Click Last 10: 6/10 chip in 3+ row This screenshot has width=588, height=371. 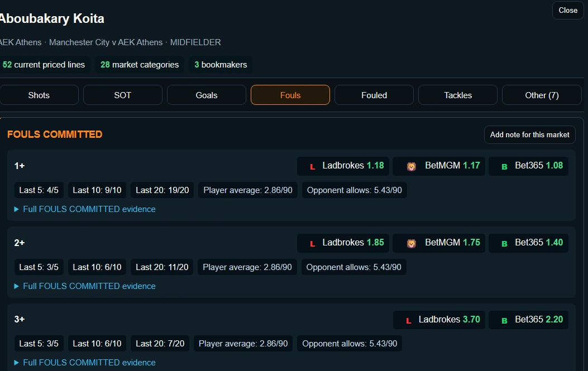(97, 344)
